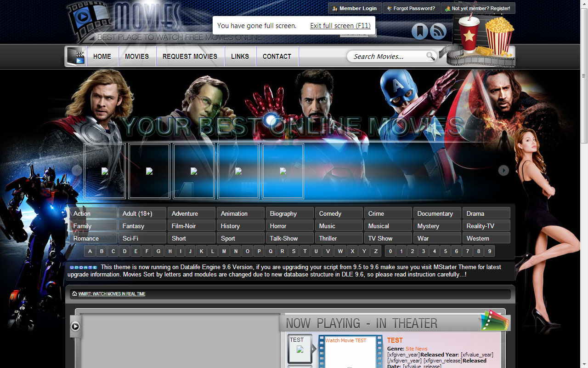
Task: Browse the Romance genre
Action: 94,238
